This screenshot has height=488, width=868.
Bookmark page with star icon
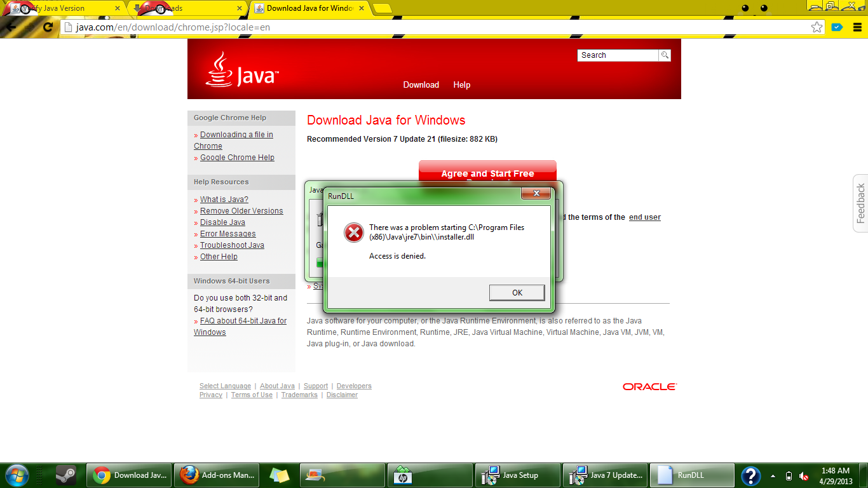point(817,27)
